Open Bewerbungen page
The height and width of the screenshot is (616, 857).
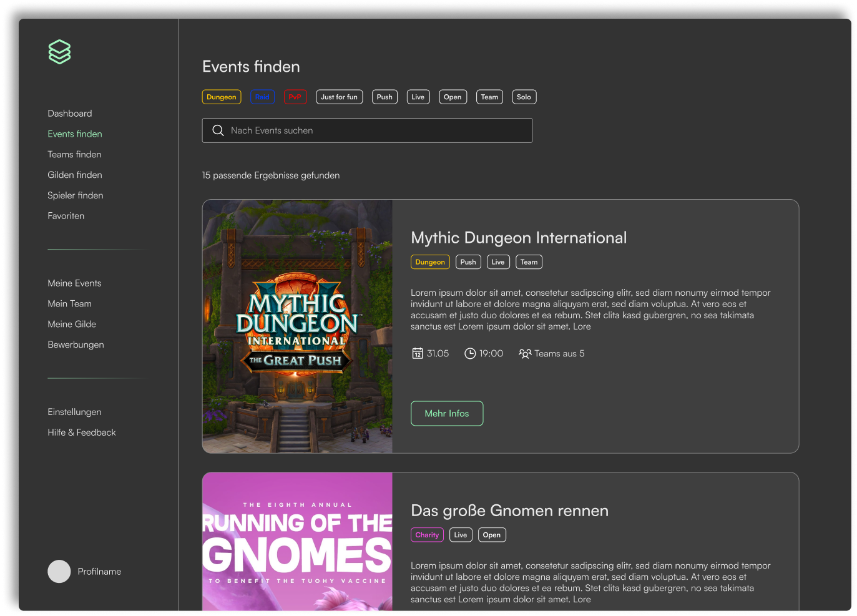(x=76, y=345)
